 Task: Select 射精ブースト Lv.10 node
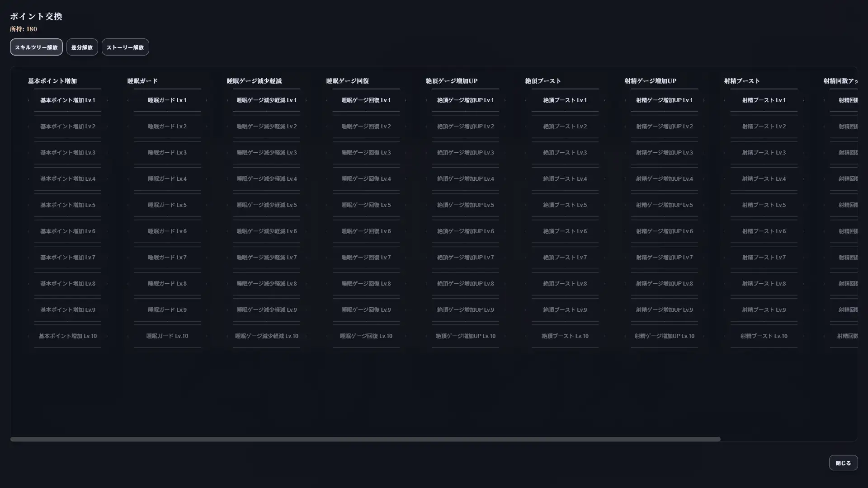[x=764, y=336]
